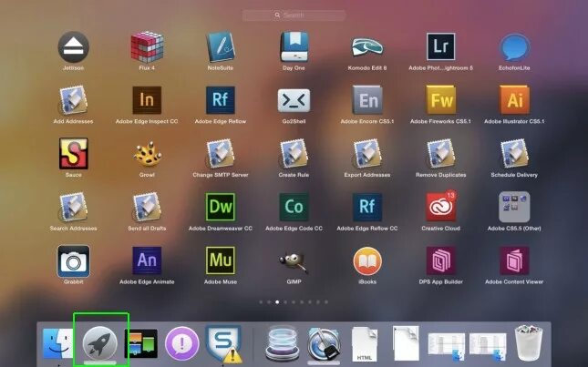The image size is (588, 367).
Task: Launch Flux 4
Action: [147, 47]
